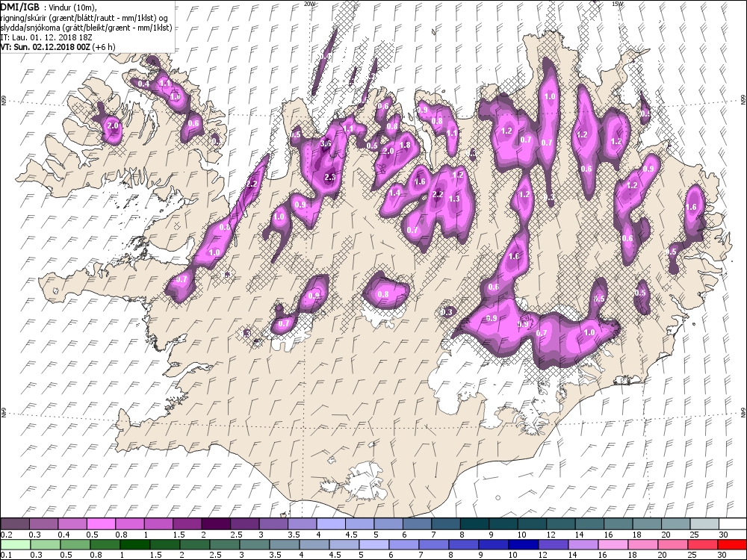Click the "0.1" label in the bottom legend row
The width and height of the screenshot is (747, 560).
(6, 556)
